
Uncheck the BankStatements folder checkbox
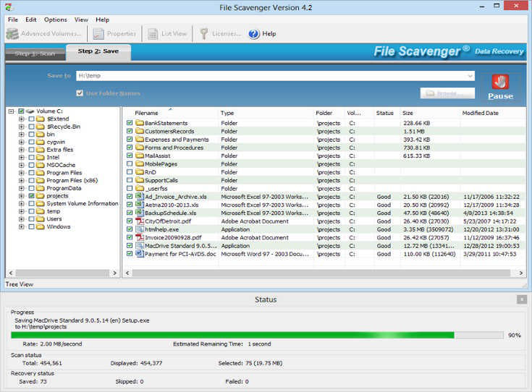[x=130, y=123]
